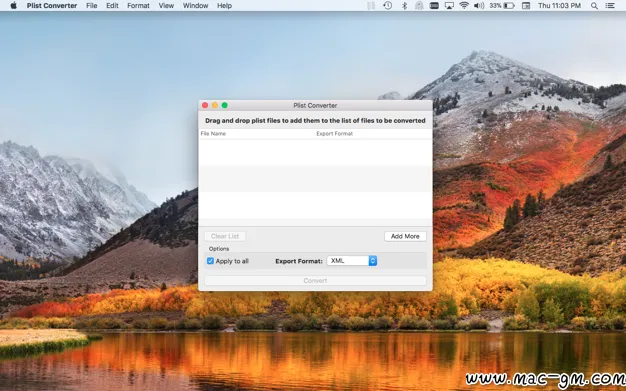Viewport: 626px width, 391px height.
Task: Open the Plist Converter application menu
Action: [x=52, y=6]
